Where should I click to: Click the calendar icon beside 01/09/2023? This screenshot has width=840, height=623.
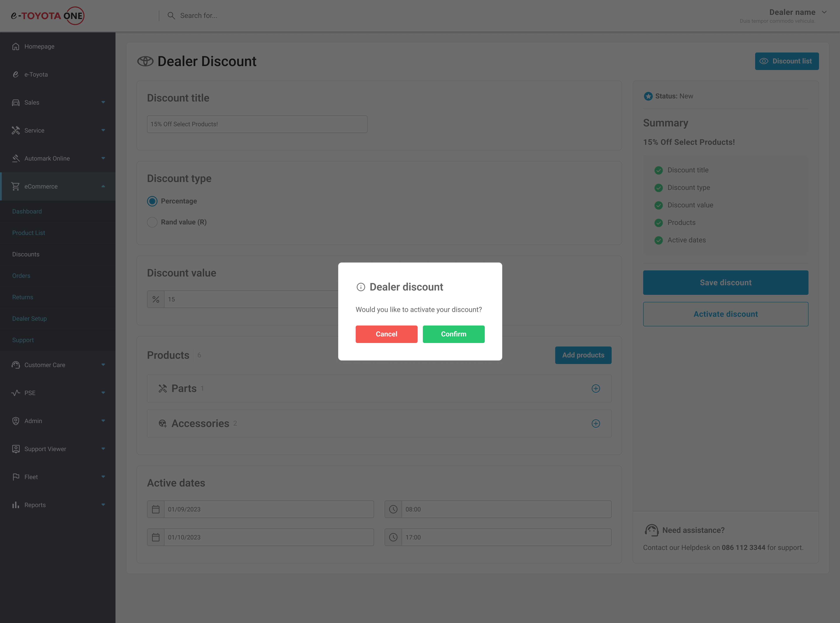coord(156,509)
